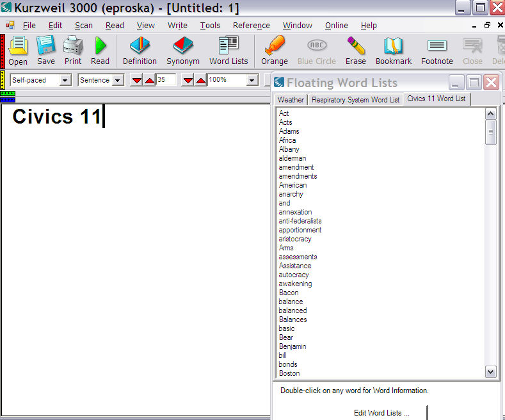Image resolution: width=505 pixels, height=420 pixels.
Task: Open the Window menu
Action: [x=298, y=26]
